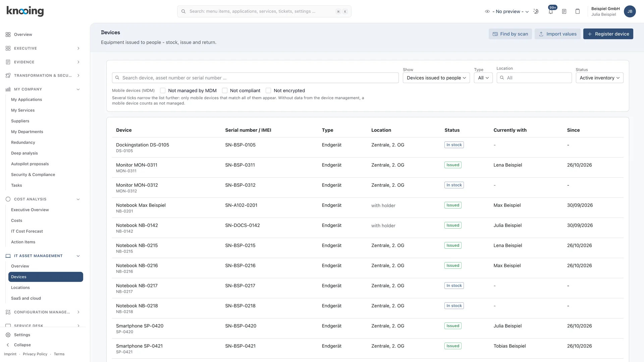Screen dimensions: 644x362
Task: Open IT Cost Forecast menu item
Action: (27, 231)
